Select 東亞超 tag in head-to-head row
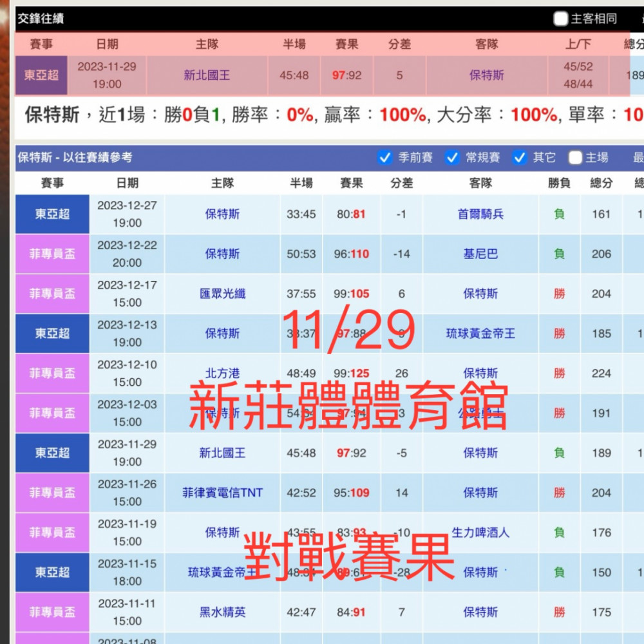 [x=41, y=75]
